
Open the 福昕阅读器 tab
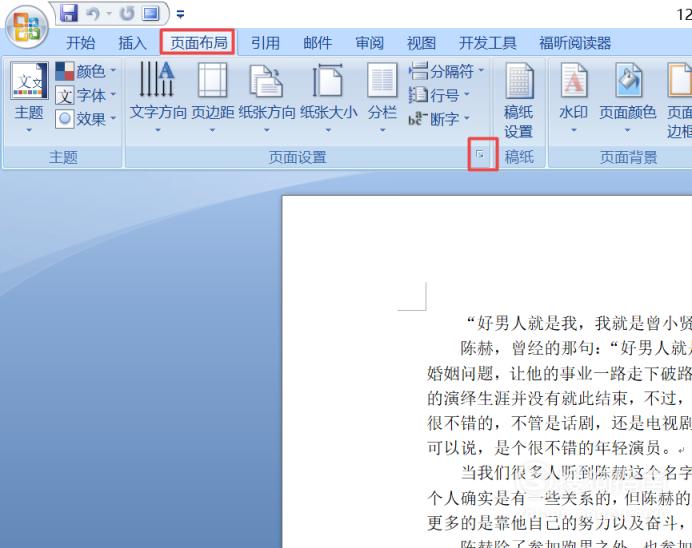coord(575,43)
